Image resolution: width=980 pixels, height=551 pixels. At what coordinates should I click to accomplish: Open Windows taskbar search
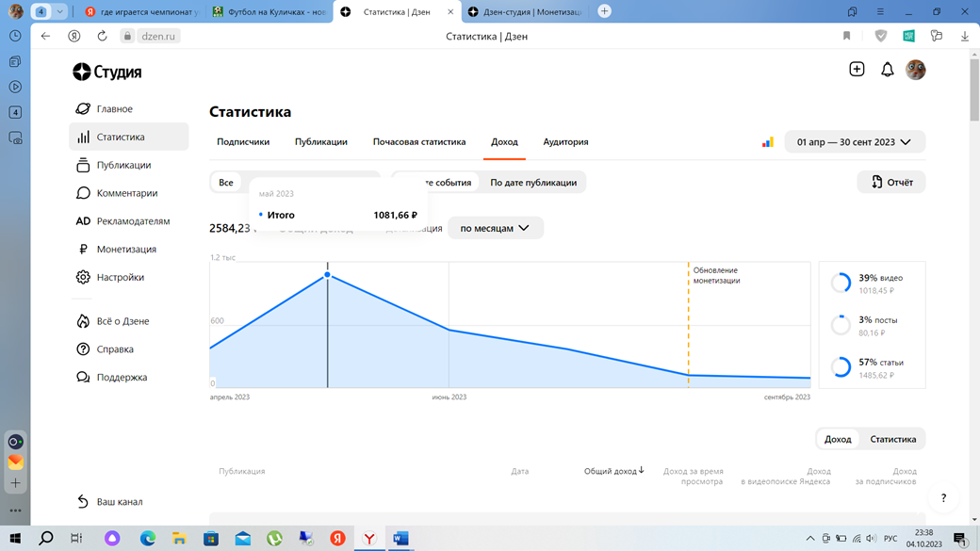[x=45, y=539]
